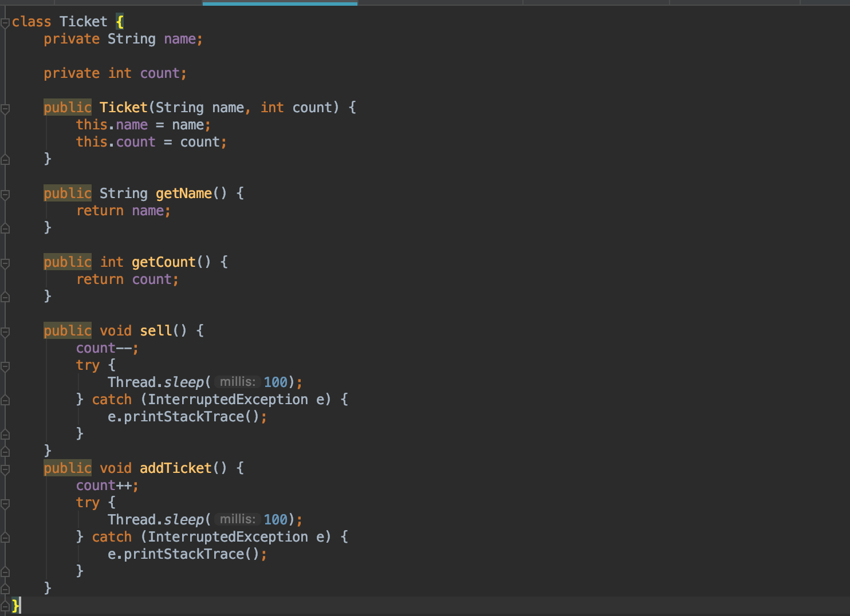Image resolution: width=850 pixels, height=616 pixels.
Task: Collapse the addTicket method fold marker
Action: point(5,469)
